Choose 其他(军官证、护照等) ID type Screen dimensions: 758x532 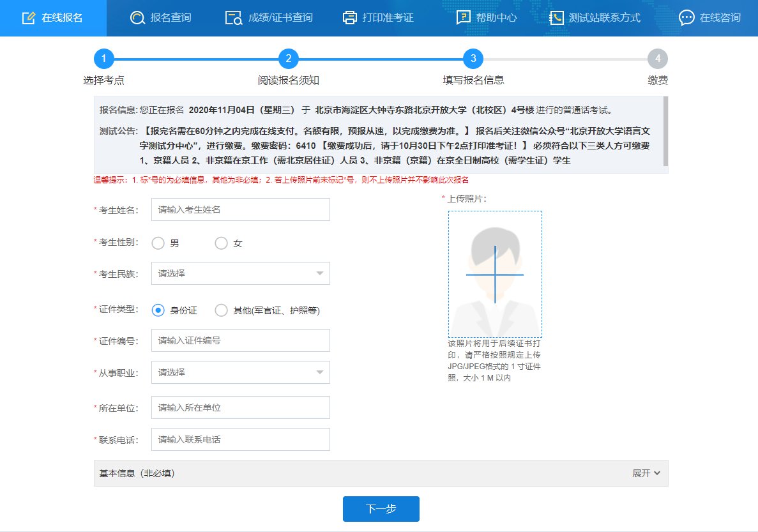click(222, 310)
